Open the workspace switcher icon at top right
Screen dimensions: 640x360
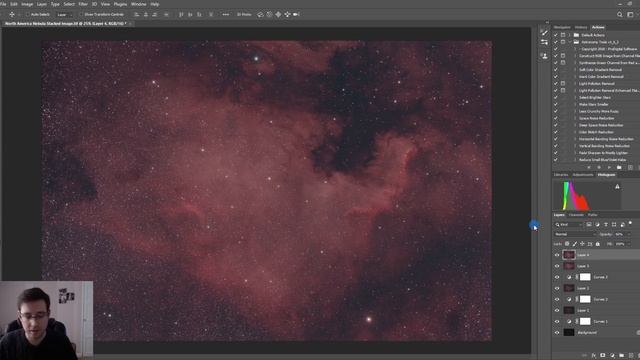(630, 14)
